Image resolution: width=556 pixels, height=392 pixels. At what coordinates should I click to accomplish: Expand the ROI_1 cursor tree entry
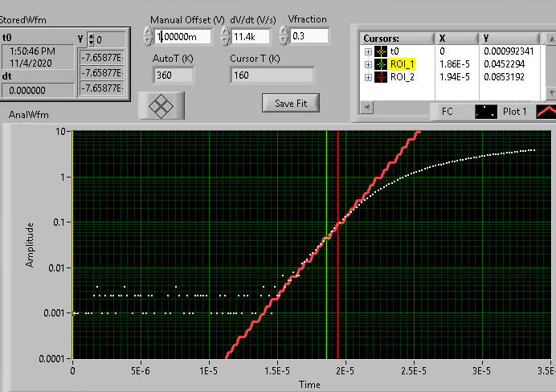click(368, 63)
